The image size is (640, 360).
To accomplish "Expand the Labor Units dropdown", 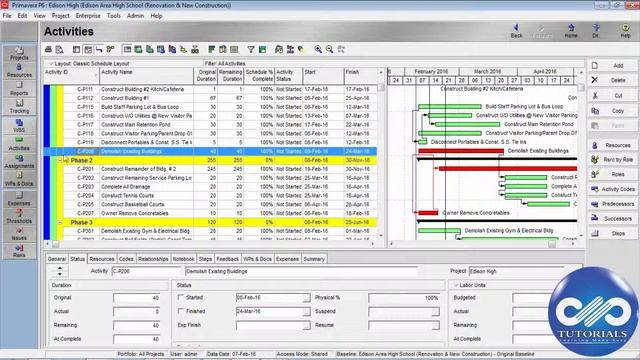I will (x=456, y=285).
